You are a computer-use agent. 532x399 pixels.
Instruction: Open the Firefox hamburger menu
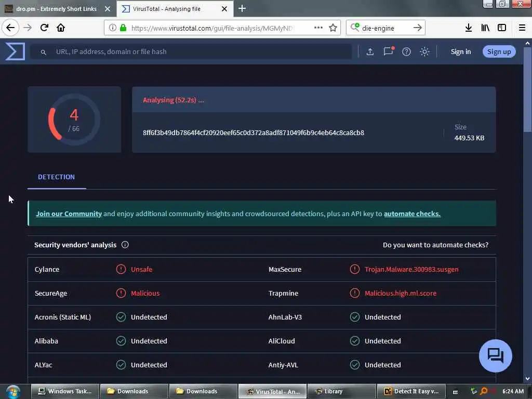pos(522,28)
